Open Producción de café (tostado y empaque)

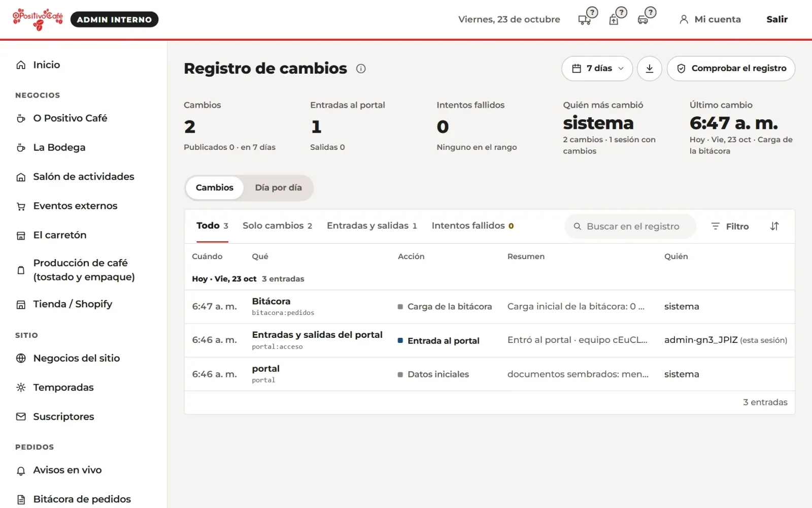point(83,270)
